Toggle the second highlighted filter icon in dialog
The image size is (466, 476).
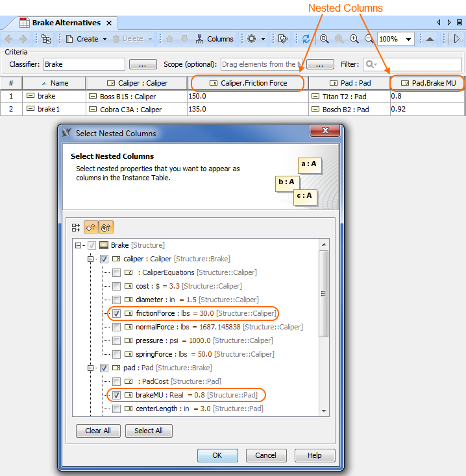coord(106,228)
